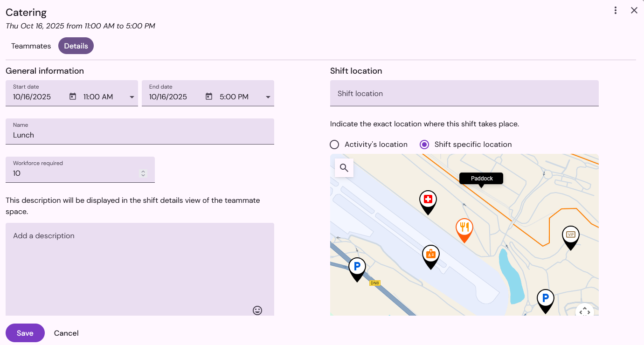The width and height of the screenshot is (644, 345).
Task: Select the parking marker near DN8 road
Action: [357, 269]
